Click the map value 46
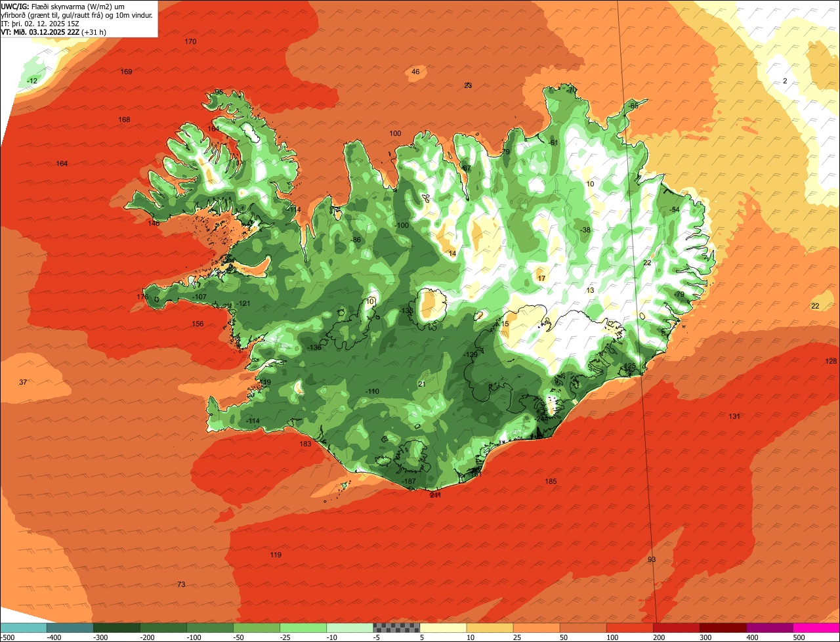Screen dimensions: 840x642 pos(415,72)
